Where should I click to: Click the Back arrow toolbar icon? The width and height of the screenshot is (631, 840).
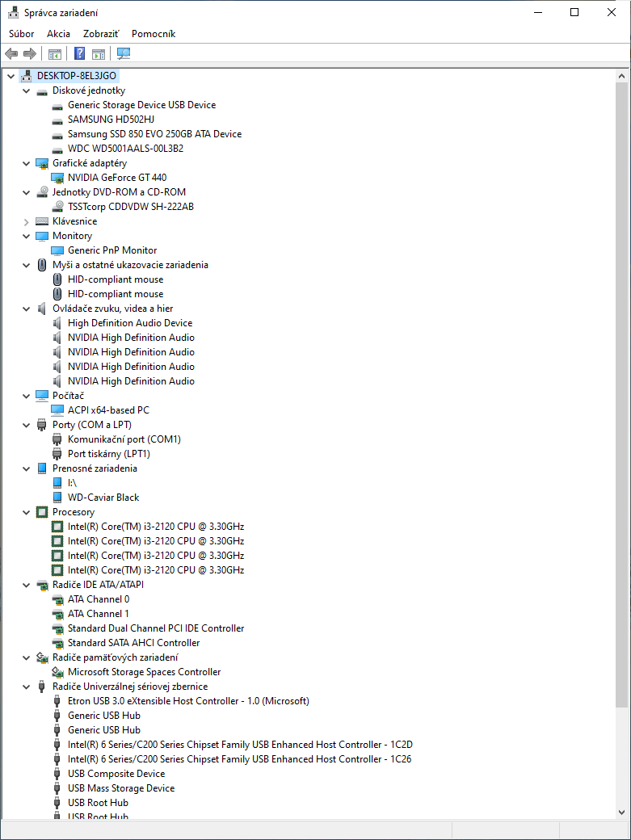point(11,53)
